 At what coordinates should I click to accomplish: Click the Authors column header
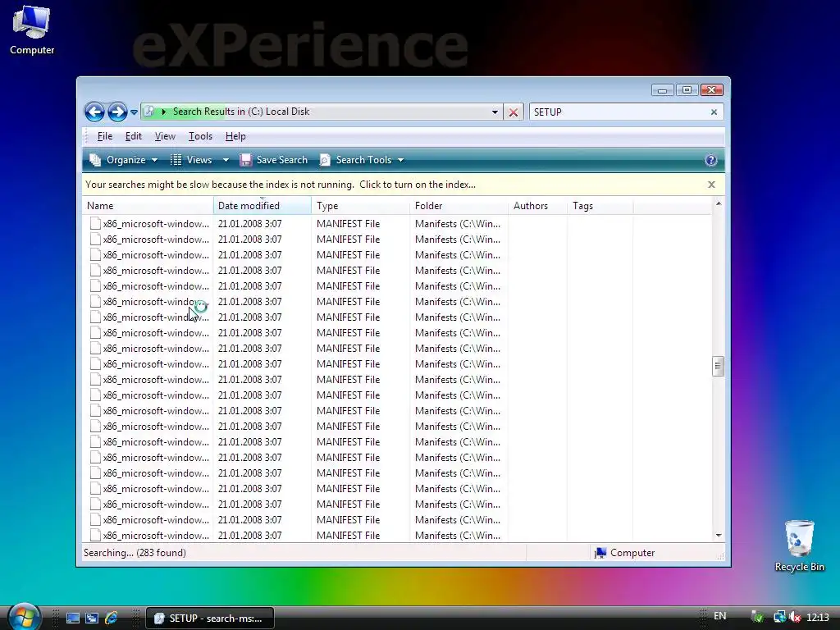(x=537, y=206)
